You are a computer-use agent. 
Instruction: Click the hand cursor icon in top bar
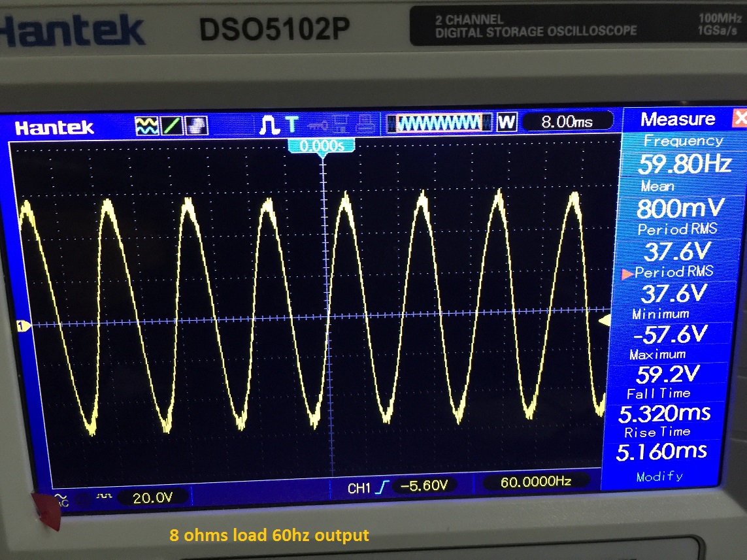[x=196, y=125]
